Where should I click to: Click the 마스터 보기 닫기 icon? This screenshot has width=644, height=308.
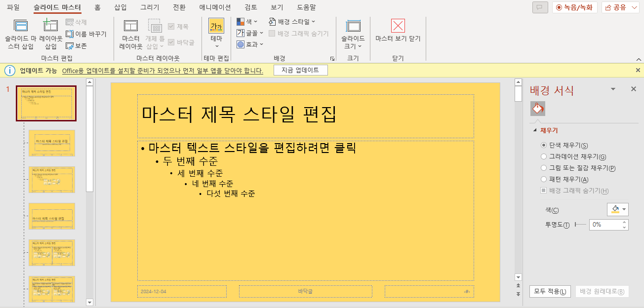(x=398, y=26)
